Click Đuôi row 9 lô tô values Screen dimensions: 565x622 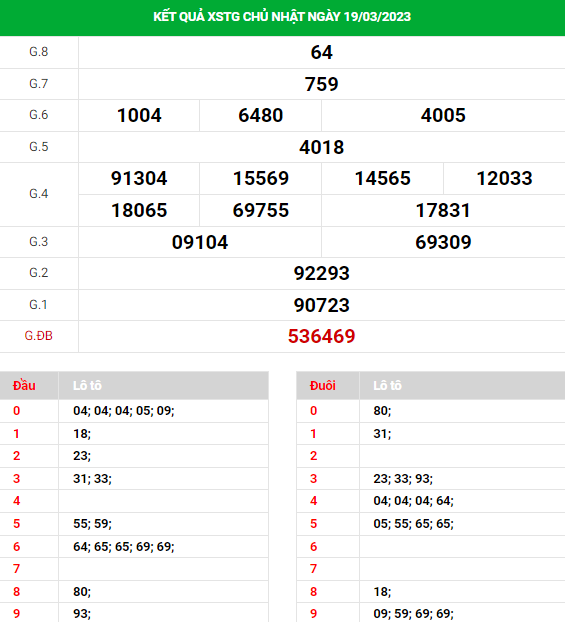pos(413,614)
